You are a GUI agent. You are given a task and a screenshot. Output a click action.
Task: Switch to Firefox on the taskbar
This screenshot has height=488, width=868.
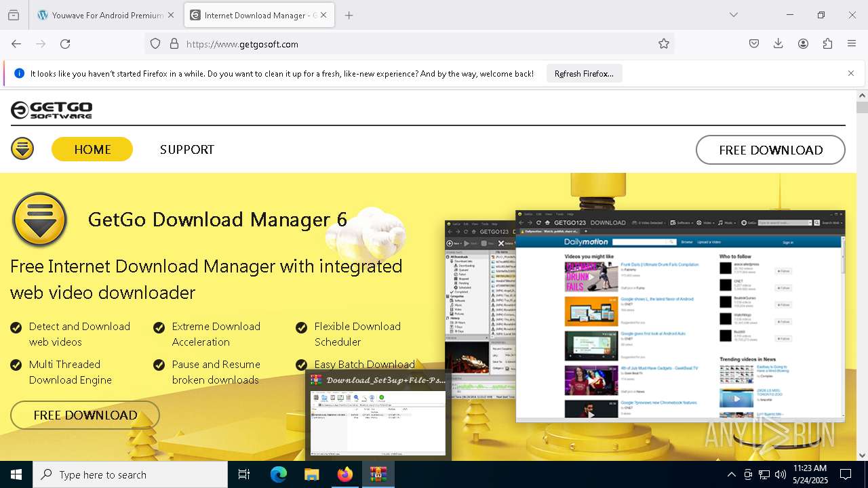coord(345,474)
